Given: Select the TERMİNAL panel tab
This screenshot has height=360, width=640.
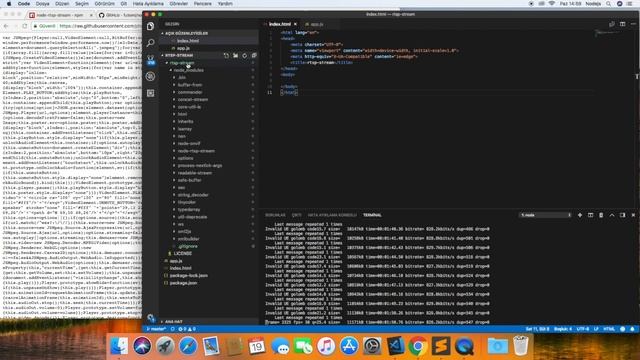Looking at the screenshot, I should coord(372,215).
